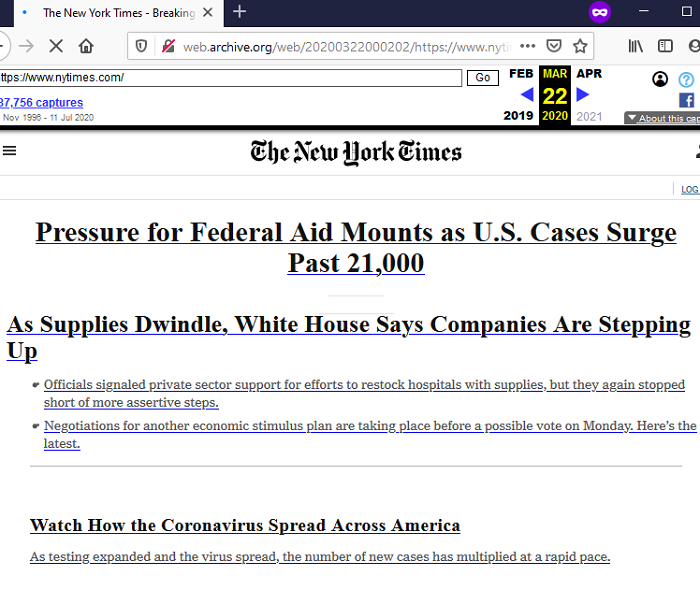View site connection security padlock icon
This screenshot has height=590, width=700.
tap(168, 46)
